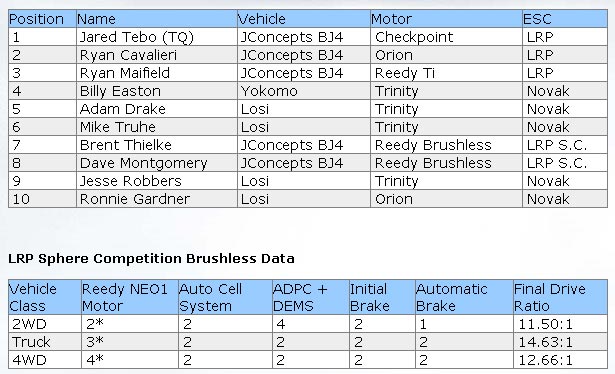This screenshot has height=374, width=615.
Task: Click the Final Drive Ratio header
Action: [x=560, y=297]
